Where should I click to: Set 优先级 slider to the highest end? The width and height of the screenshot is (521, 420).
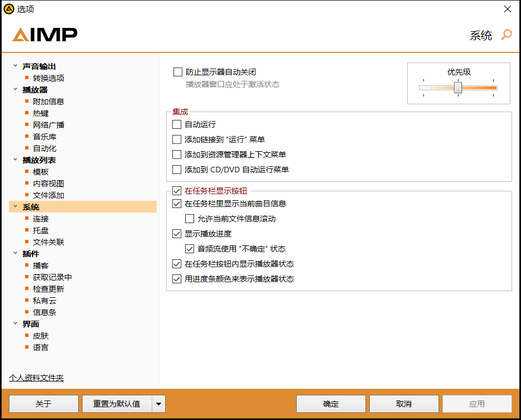[x=494, y=88]
